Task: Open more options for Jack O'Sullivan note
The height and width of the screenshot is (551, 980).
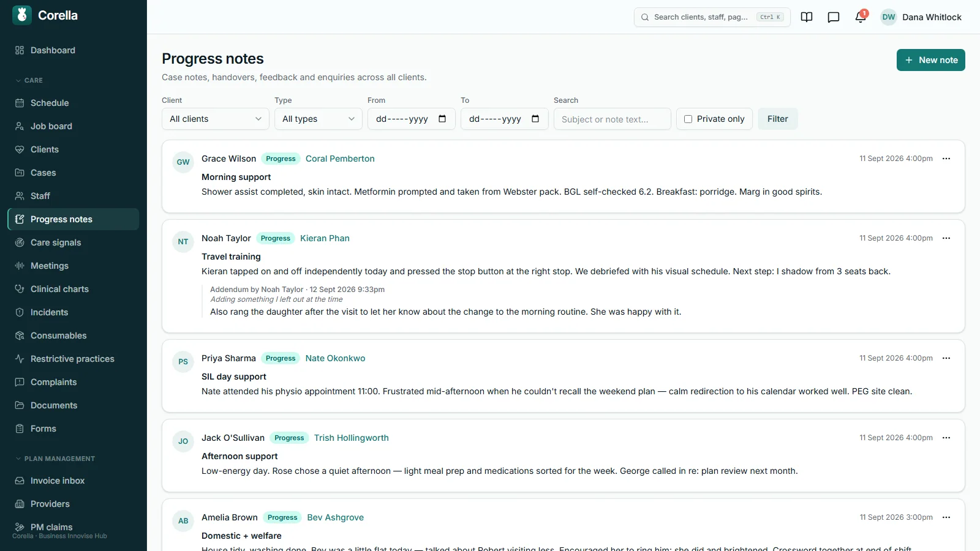Action: pos(946,438)
